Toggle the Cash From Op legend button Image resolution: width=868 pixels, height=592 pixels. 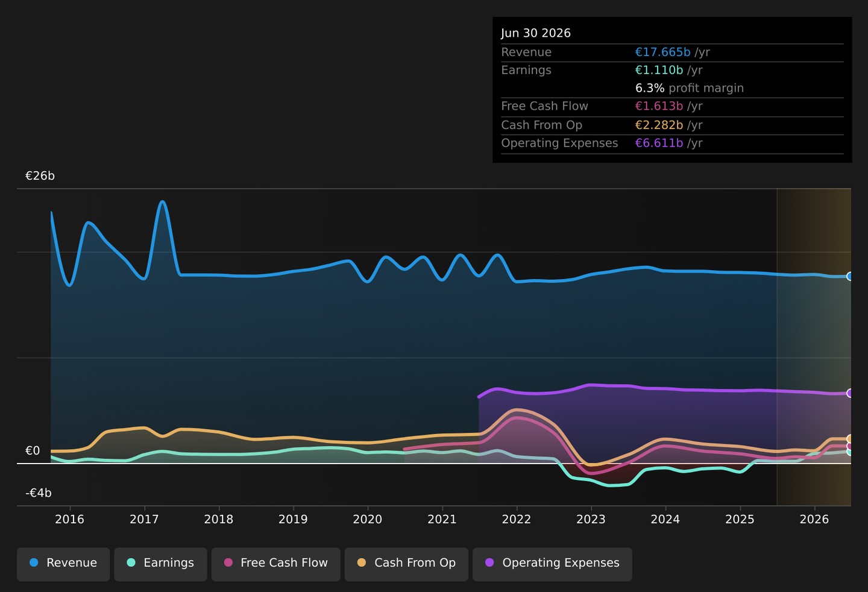(406, 564)
